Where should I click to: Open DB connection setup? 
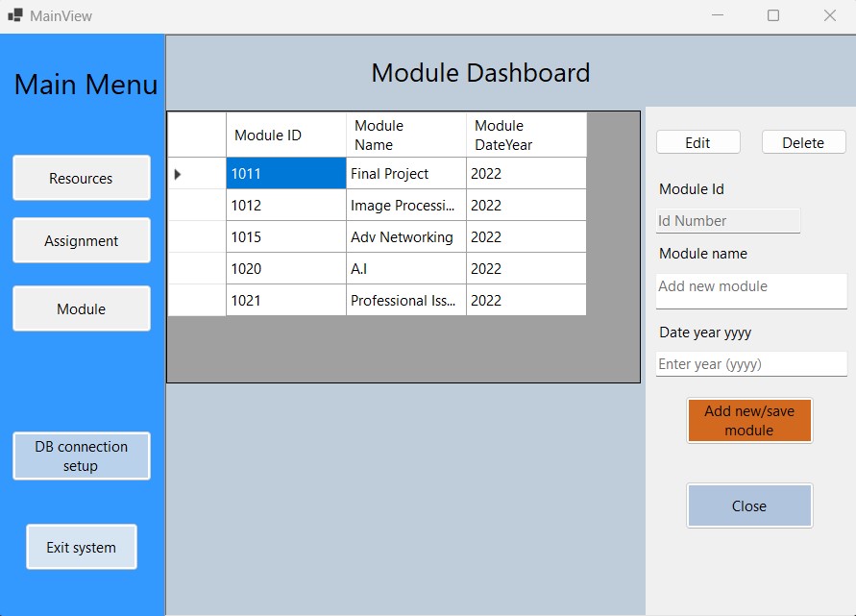[81, 456]
